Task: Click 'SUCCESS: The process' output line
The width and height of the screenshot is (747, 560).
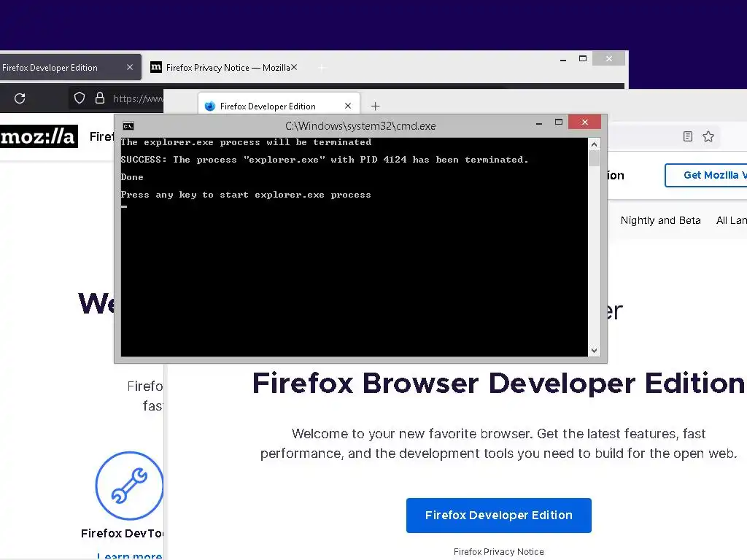Action: (325, 160)
